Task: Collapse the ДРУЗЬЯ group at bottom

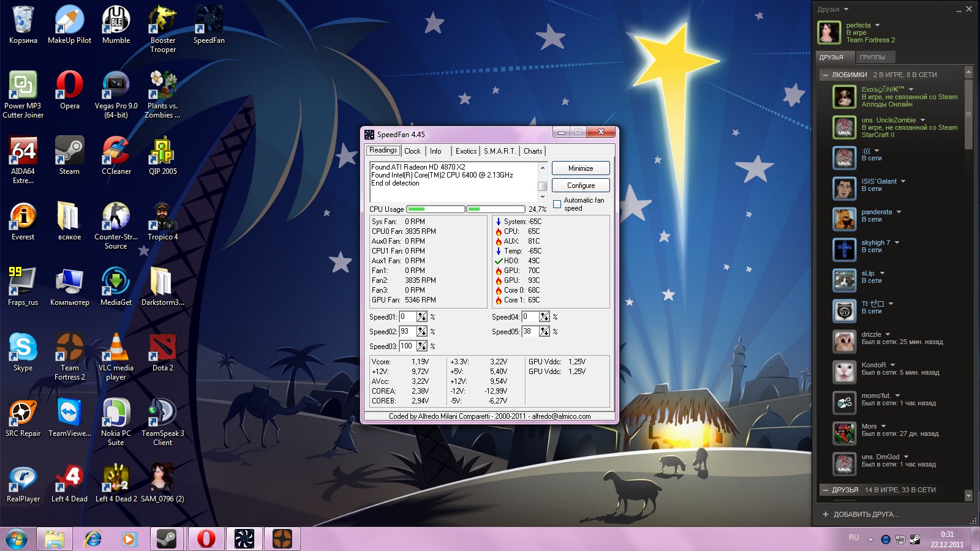Action: point(826,490)
